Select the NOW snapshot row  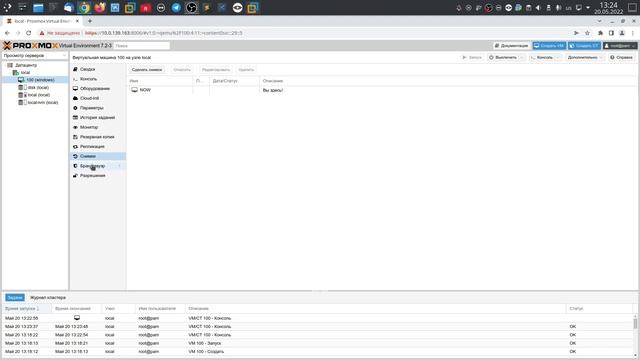pos(382,90)
